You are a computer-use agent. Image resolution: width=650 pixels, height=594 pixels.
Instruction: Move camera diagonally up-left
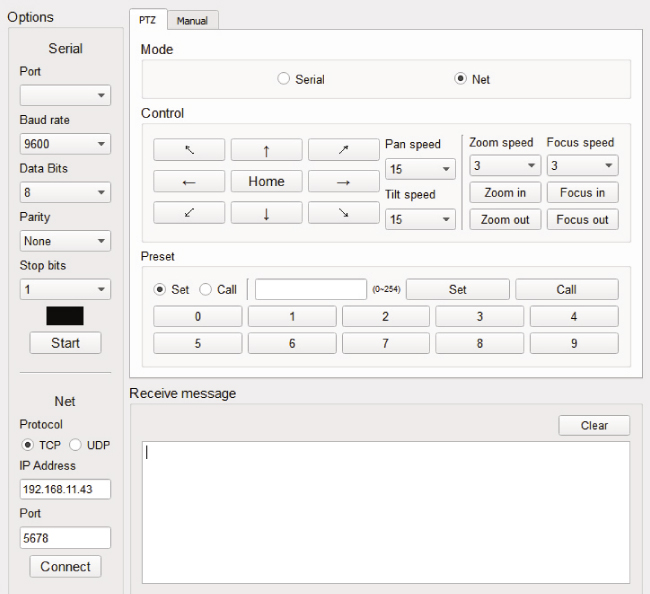[x=189, y=150]
